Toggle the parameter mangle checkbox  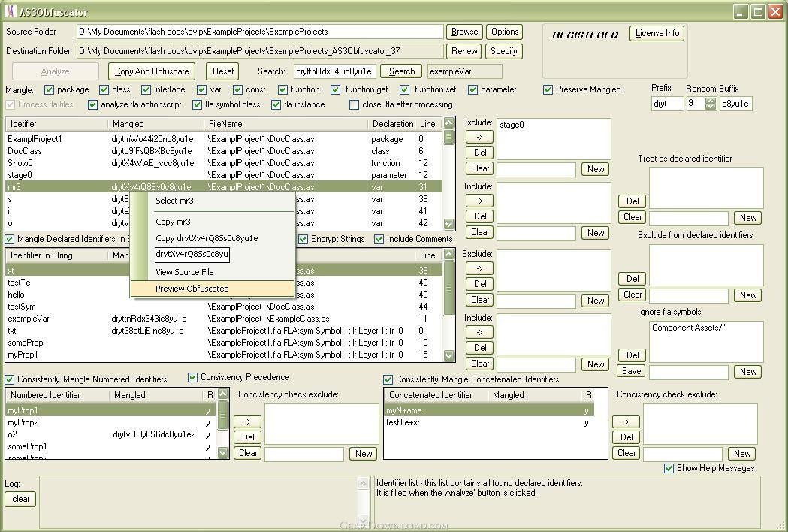pos(472,89)
